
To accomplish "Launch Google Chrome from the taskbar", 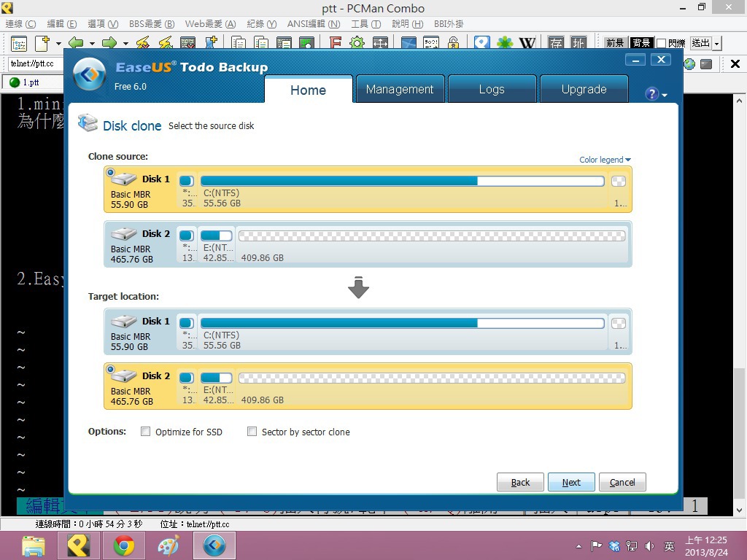I will [124, 545].
